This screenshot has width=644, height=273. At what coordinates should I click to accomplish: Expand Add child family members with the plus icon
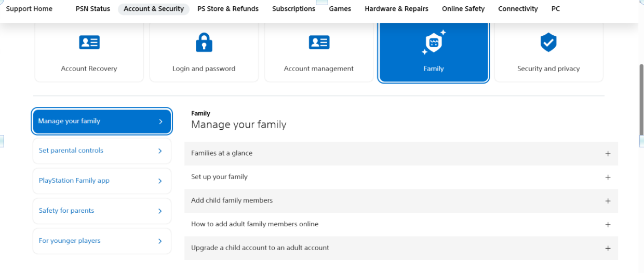[608, 201]
